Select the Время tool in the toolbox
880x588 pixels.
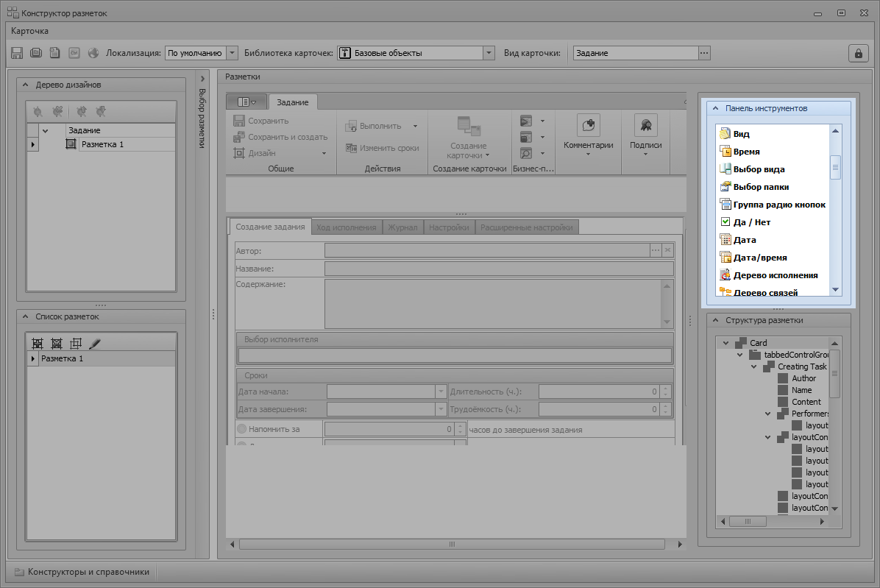(x=746, y=152)
